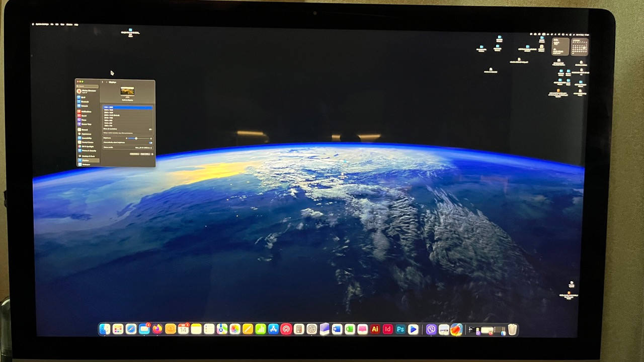
Task: Open Privacy & Security in the sidebar
Action: [88, 150]
